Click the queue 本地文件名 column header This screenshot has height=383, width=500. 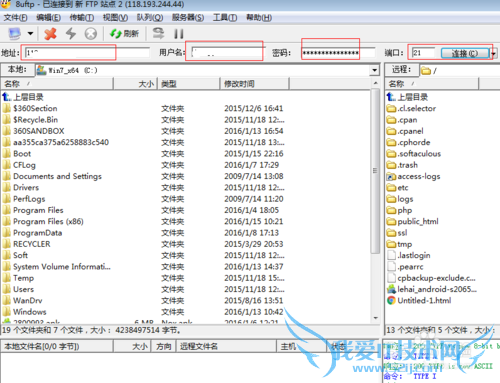(57, 346)
